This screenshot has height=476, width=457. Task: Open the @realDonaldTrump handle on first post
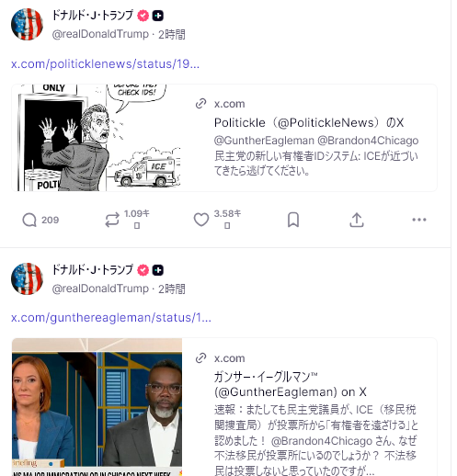pyautogui.click(x=100, y=34)
